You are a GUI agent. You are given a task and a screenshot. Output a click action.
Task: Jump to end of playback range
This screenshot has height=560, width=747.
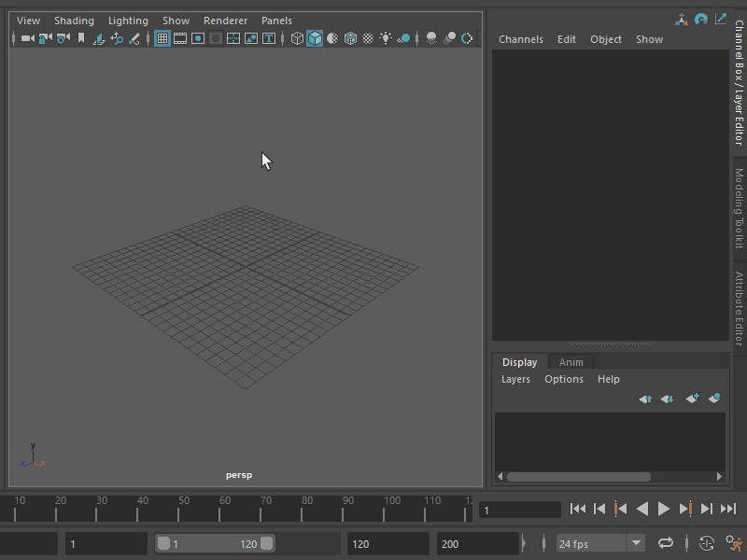[729, 509]
